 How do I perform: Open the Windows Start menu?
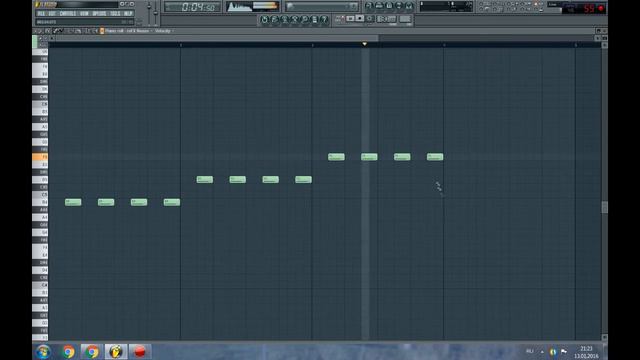[43, 351]
